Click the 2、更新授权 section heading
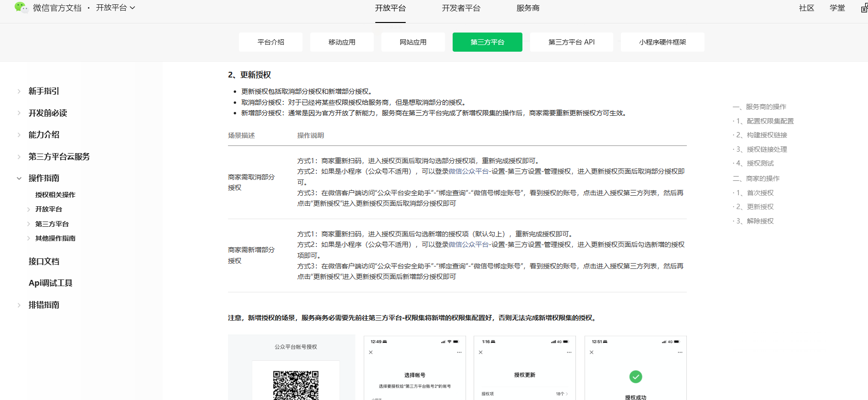The width and height of the screenshot is (868, 400). (x=250, y=75)
